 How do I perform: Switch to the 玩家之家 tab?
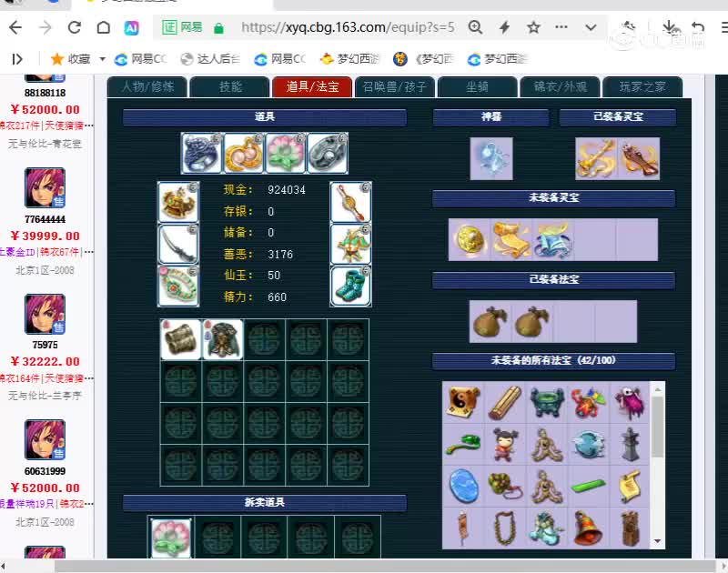point(642,86)
